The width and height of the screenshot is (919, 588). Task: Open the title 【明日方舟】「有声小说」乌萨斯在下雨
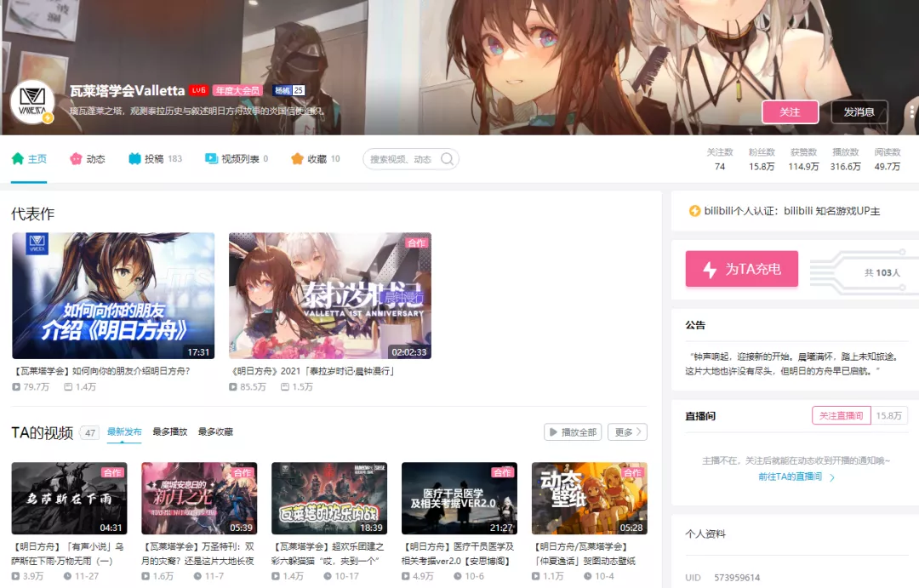coord(68,553)
